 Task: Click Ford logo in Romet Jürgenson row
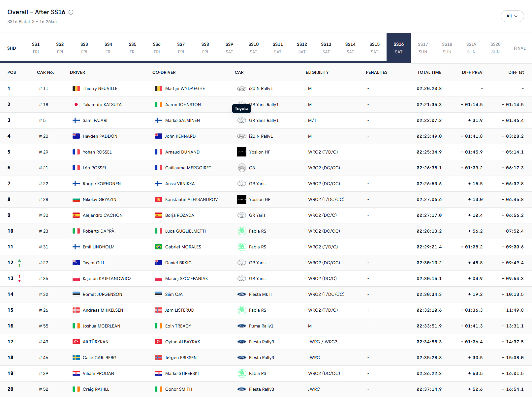(x=242, y=294)
